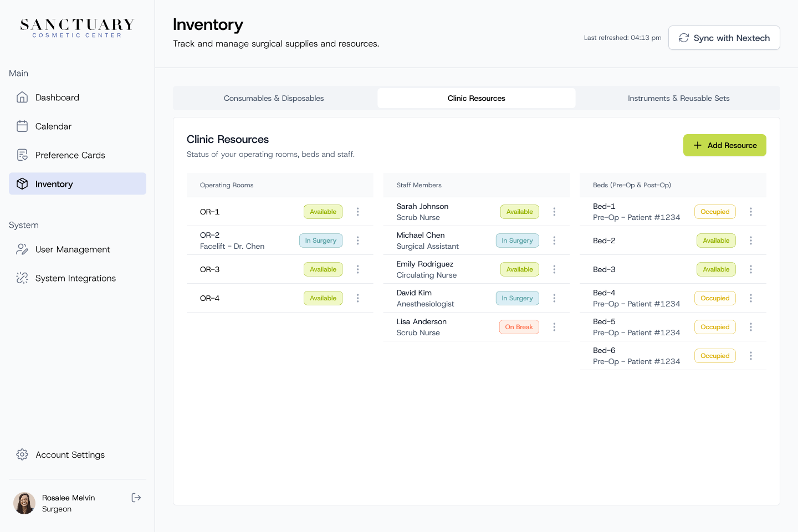Open User Management page
Viewport: 798px width, 532px height.
[x=78, y=249]
